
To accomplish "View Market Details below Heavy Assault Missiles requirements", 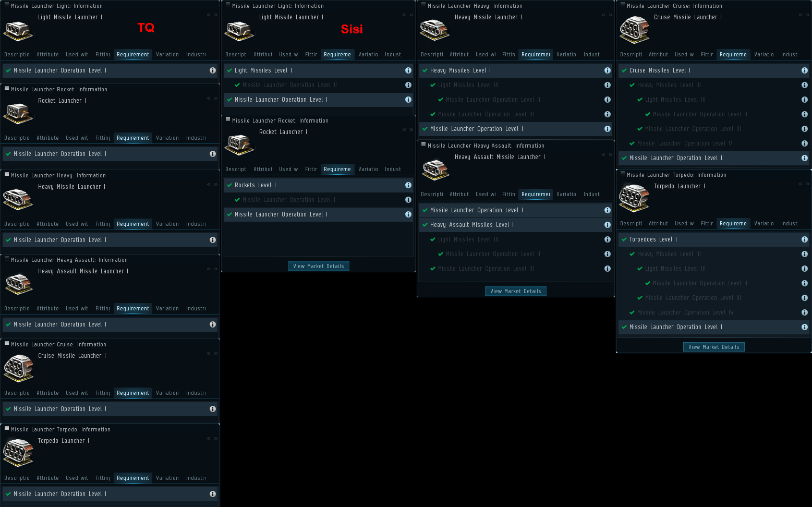I will point(516,291).
